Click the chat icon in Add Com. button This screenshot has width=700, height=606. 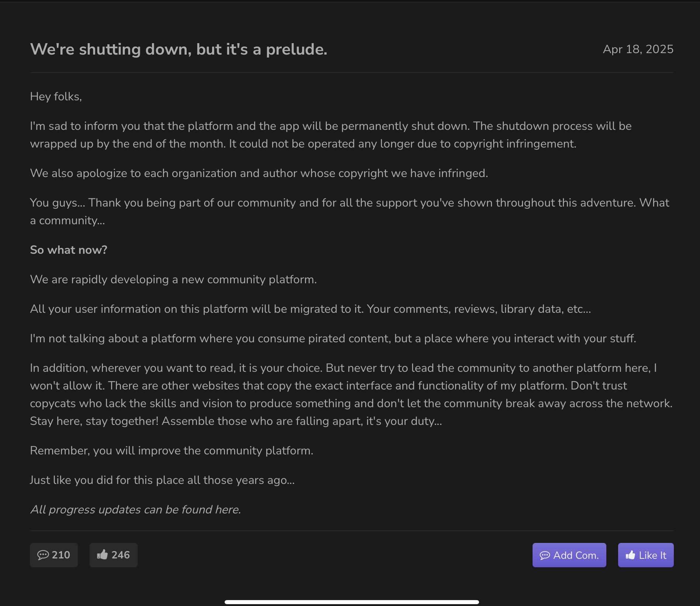point(545,555)
